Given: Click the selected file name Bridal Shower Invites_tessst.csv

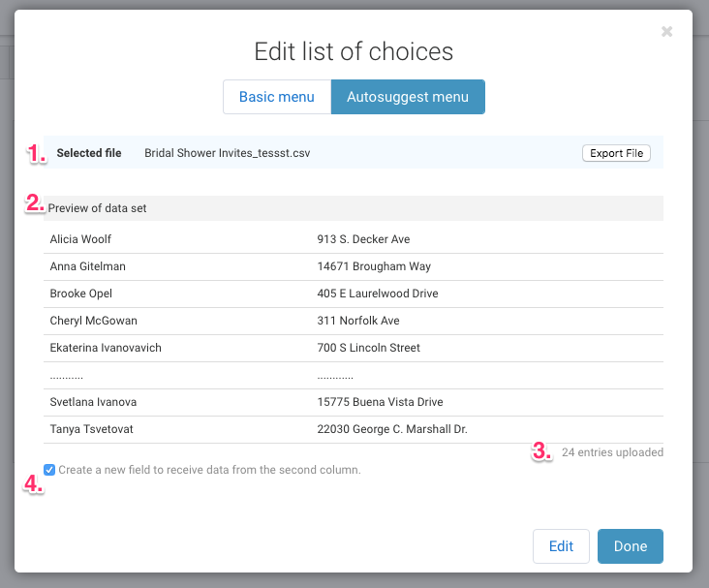Looking at the screenshot, I should point(227,153).
